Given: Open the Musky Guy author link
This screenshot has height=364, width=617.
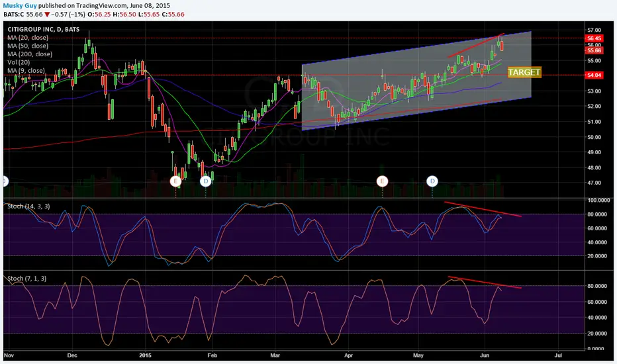Looking at the screenshot, I should pos(20,5).
